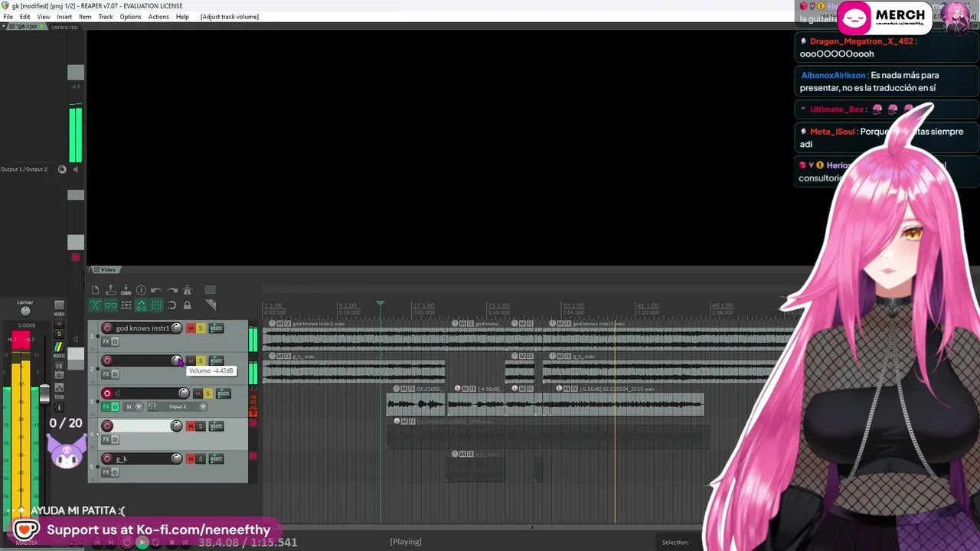
Task: Mute the g_k track
Action: coord(191,458)
